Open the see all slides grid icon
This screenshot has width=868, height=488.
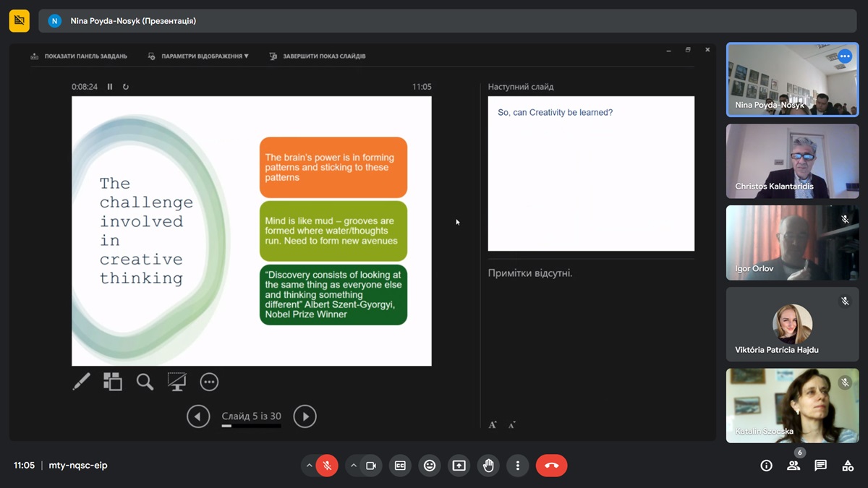[113, 382]
